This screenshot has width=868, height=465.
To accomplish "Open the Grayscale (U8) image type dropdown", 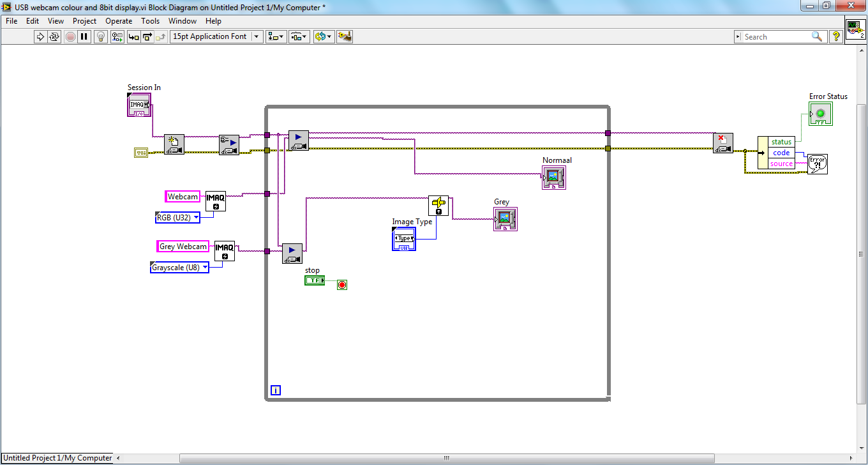I will point(180,268).
